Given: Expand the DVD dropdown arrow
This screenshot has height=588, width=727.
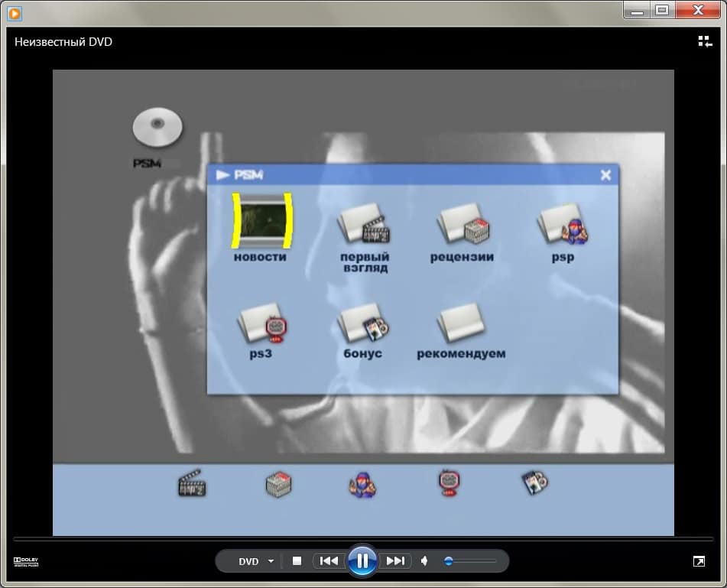Looking at the screenshot, I should coord(271,561).
